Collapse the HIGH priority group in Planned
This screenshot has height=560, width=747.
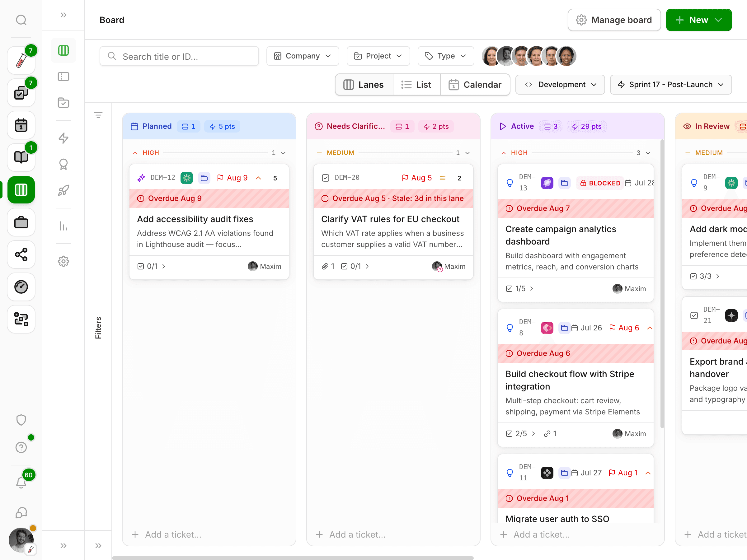(283, 153)
